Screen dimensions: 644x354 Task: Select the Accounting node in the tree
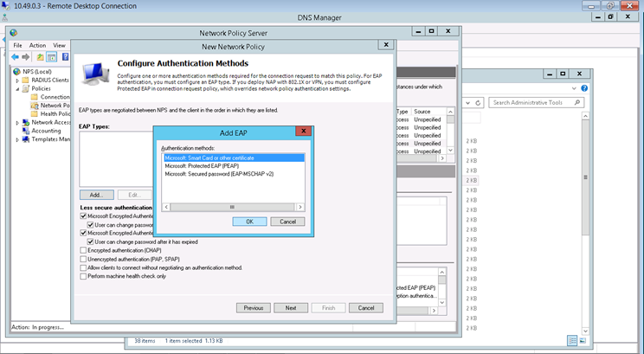coord(46,131)
